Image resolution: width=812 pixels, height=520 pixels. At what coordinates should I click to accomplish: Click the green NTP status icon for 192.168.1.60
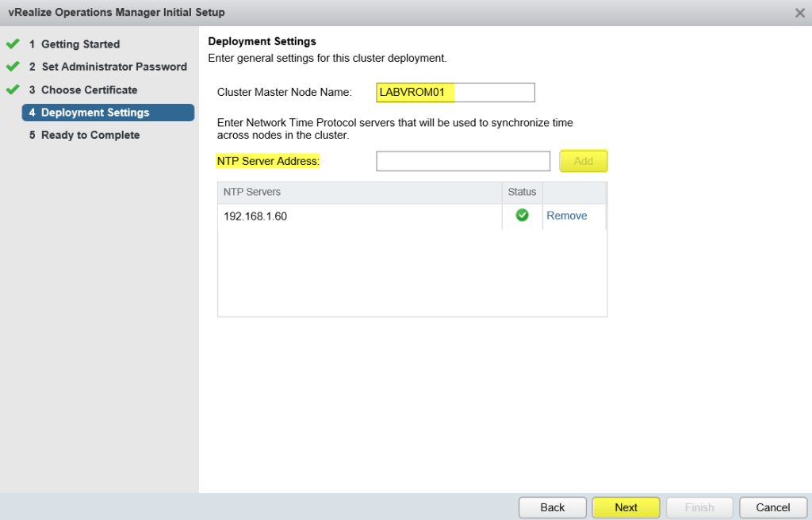(x=522, y=215)
